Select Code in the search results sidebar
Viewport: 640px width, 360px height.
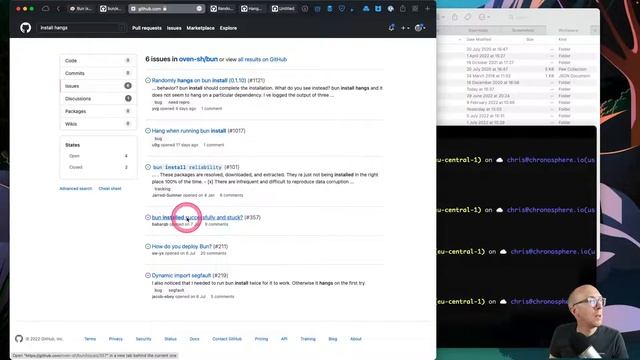98,60
